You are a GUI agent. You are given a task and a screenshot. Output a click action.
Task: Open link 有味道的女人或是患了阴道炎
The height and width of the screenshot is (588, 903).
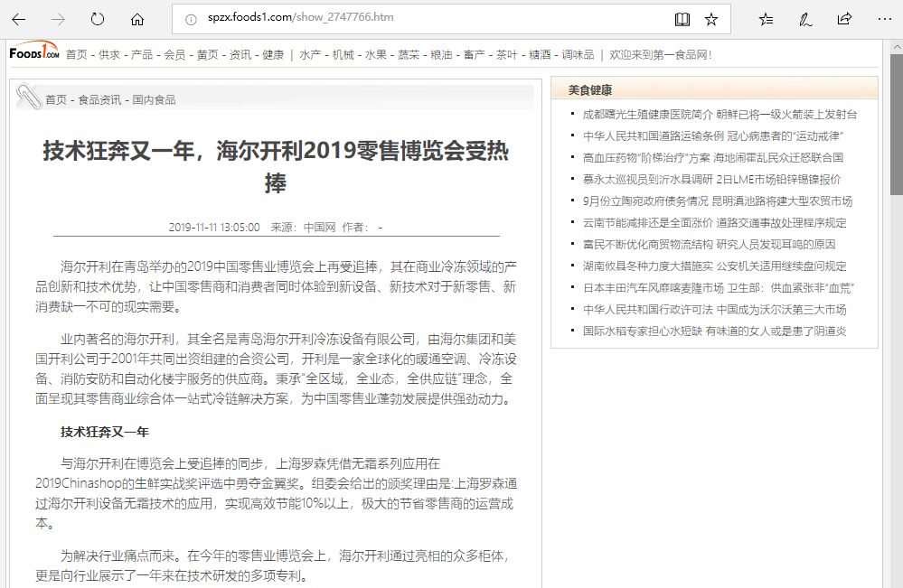(776, 331)
